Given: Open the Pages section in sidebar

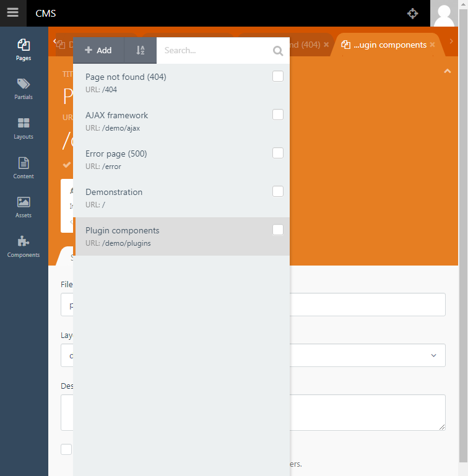Looking at the screenshot, I should click(x=24, y=50).
